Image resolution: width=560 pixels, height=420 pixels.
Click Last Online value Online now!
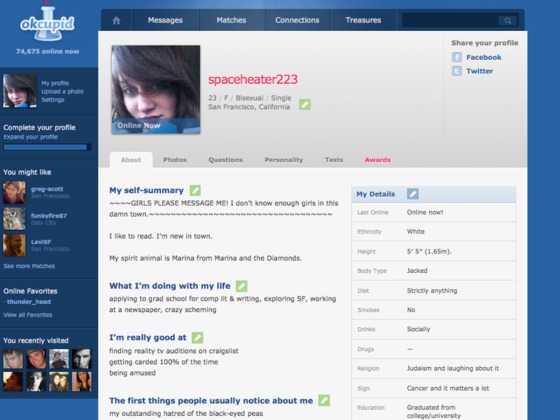pos(425,212)
